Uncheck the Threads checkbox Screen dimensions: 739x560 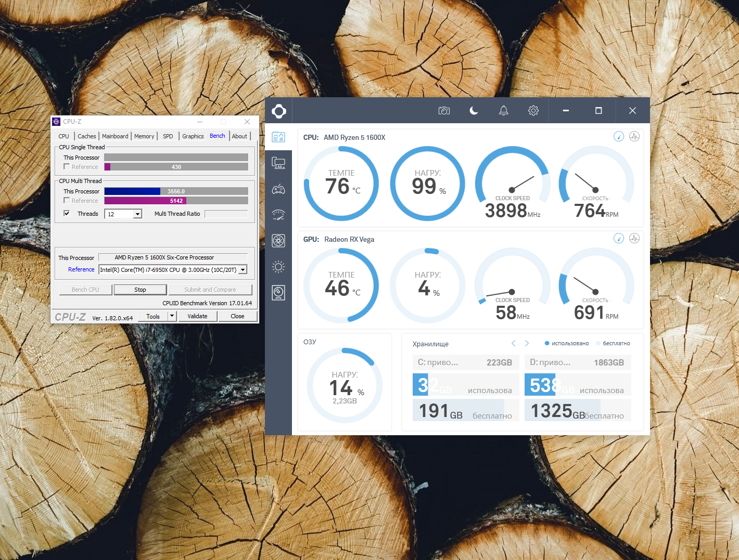tap(67, 214)
